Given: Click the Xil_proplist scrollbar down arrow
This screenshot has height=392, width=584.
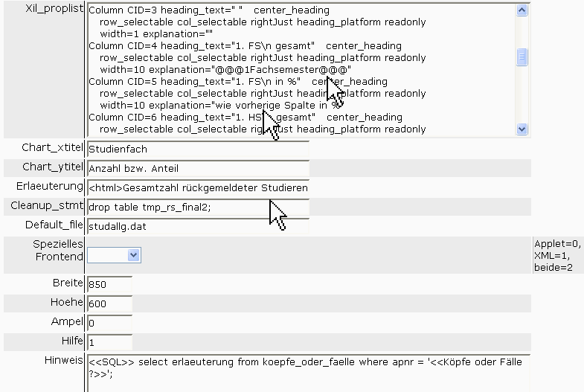Looking at the screenshot, I should (522, 129).
